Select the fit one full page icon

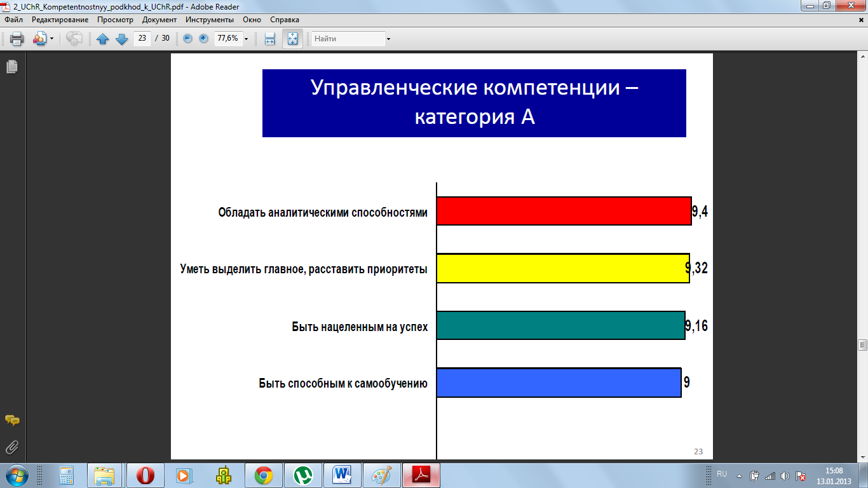(x=292, y=39)
